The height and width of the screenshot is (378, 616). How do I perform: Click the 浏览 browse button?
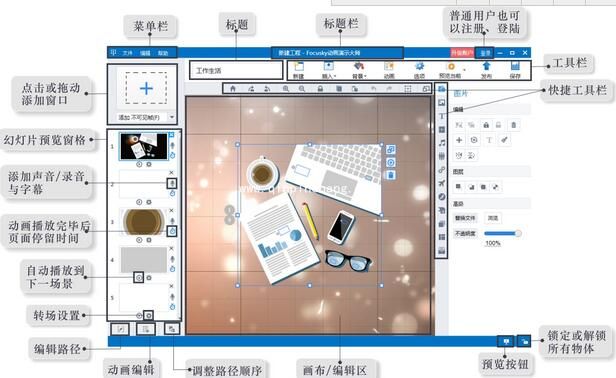493,218
